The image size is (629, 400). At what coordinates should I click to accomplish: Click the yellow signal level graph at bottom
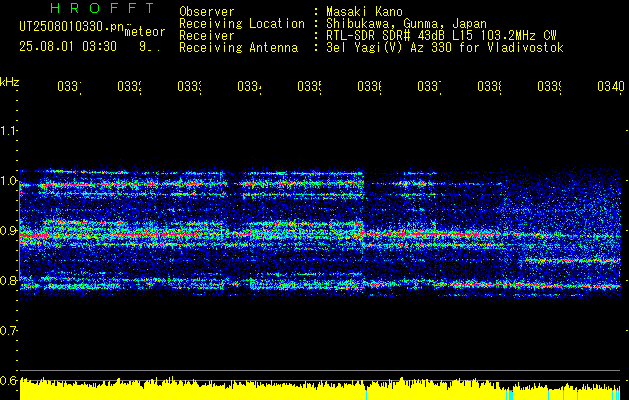(320, 389)
